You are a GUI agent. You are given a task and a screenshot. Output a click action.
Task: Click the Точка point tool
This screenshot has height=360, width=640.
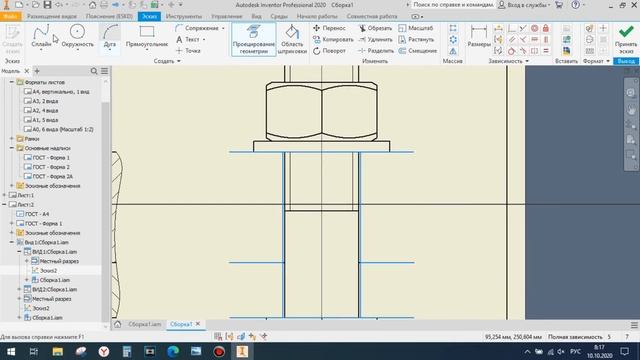(x=188, y=51)
